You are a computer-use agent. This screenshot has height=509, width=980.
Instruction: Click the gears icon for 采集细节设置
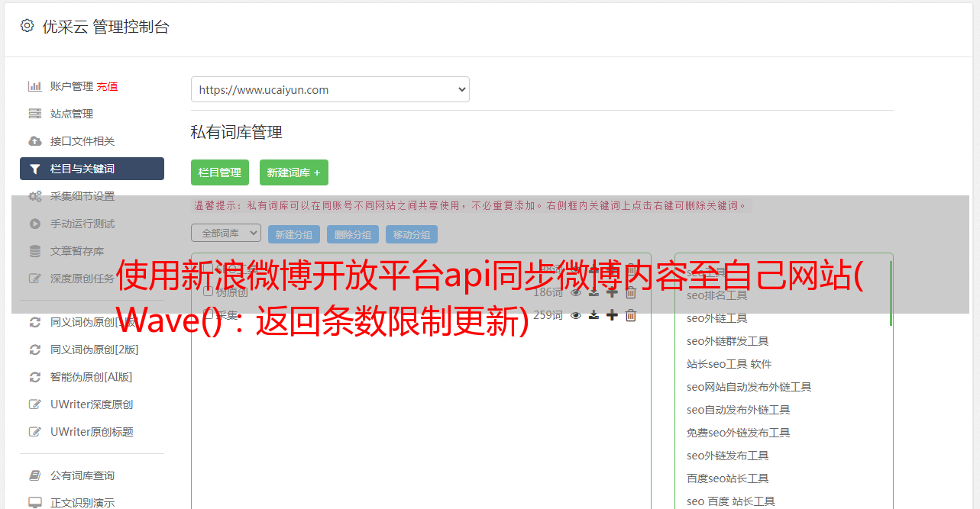(35, 196)
